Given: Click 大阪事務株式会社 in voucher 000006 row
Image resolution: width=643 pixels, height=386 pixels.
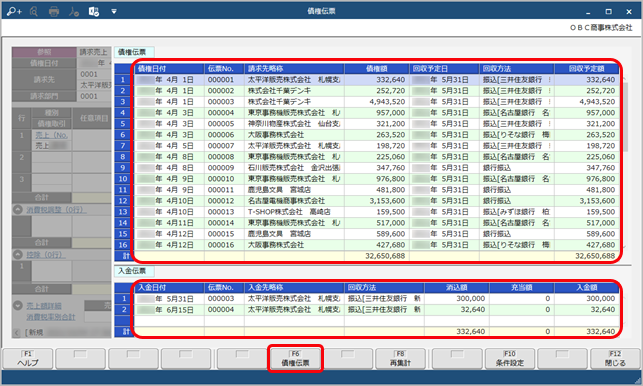Looking at the screenshot, I should pos(294,135).
